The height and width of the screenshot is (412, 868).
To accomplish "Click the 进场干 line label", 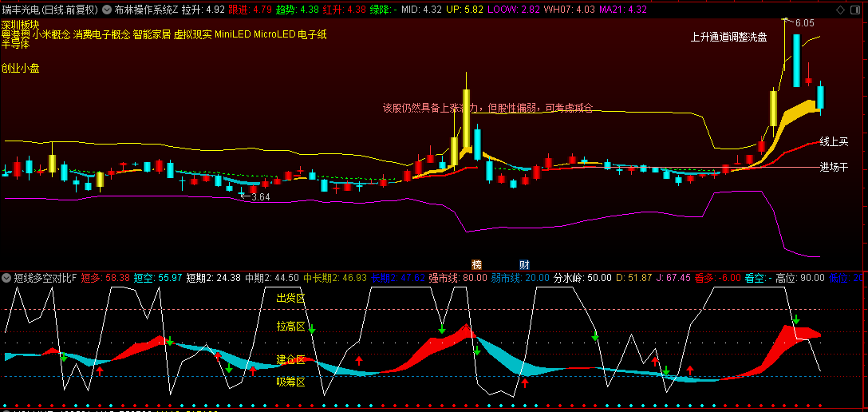I will coord(834,167).
